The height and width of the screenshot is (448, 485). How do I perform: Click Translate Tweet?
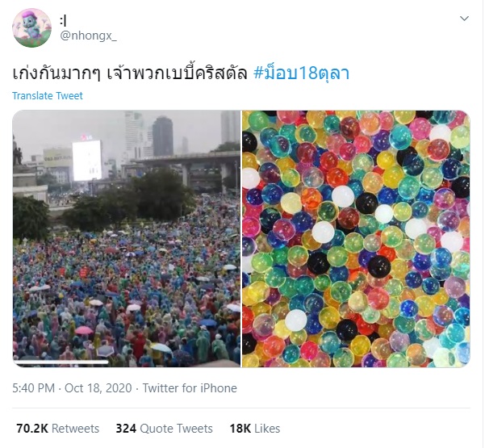(x=48, y=96)
